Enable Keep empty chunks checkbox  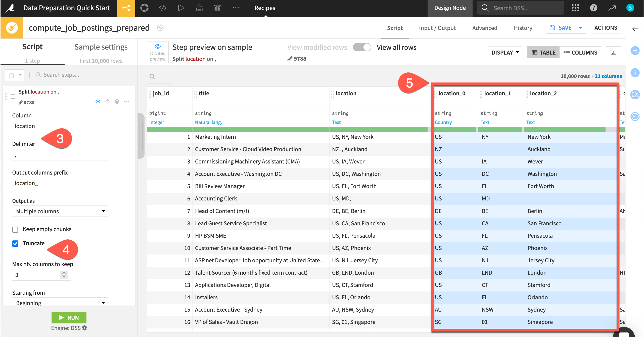(15, 229)
